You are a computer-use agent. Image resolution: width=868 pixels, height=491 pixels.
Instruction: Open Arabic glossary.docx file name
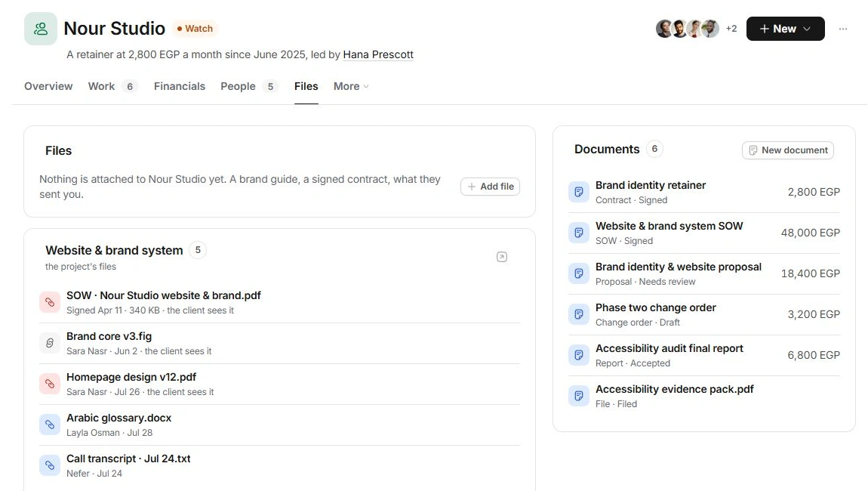tap(119, 418)
